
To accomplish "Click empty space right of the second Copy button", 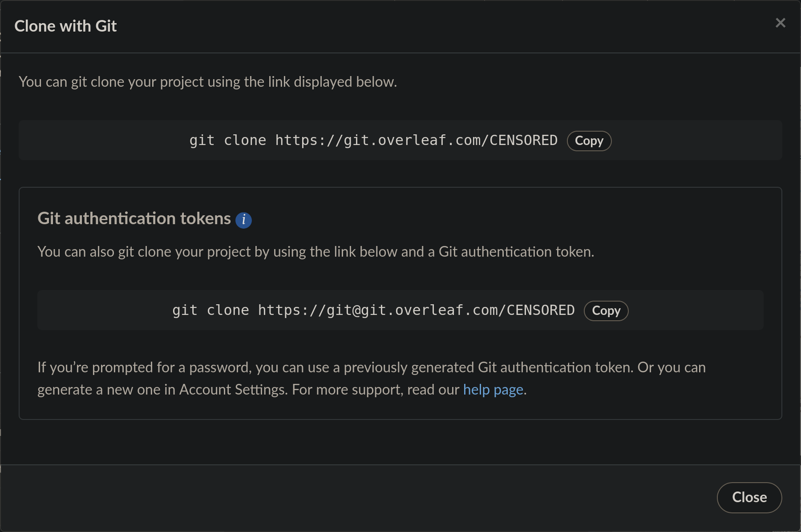I will point(694,310).
